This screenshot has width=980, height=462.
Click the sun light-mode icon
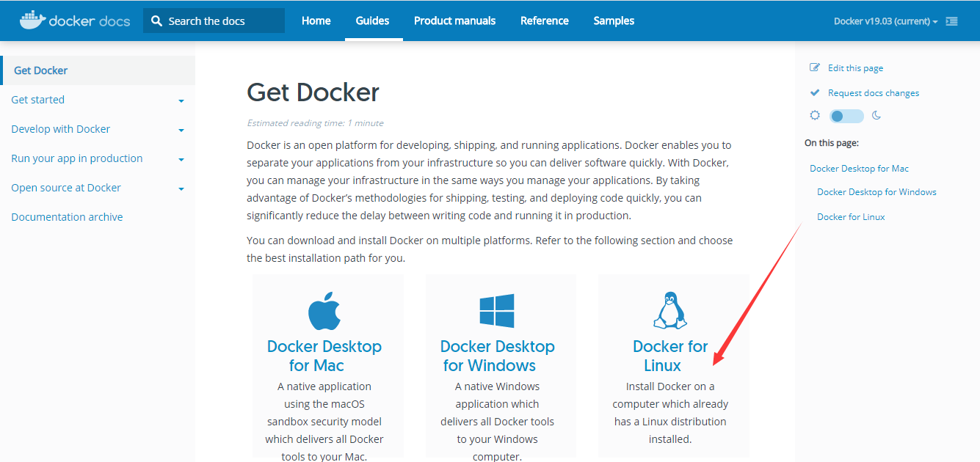tap(815, 115)
